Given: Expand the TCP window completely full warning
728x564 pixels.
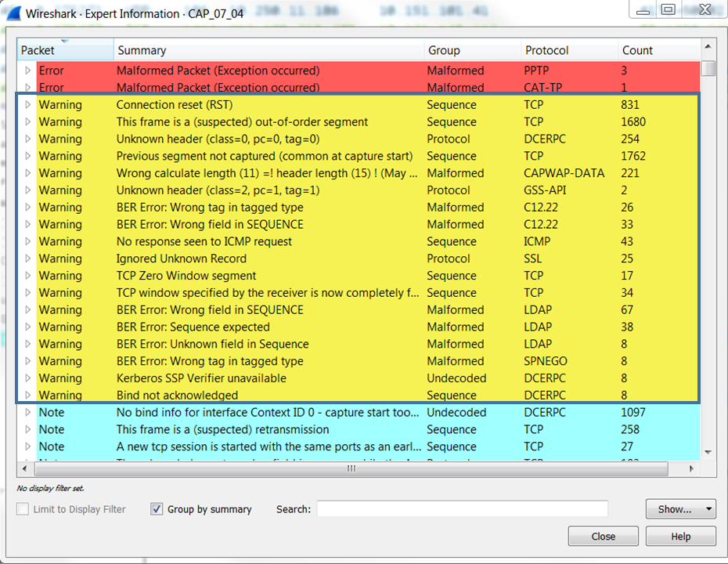Looking at the screenshot, I should (x=28, y=293).
